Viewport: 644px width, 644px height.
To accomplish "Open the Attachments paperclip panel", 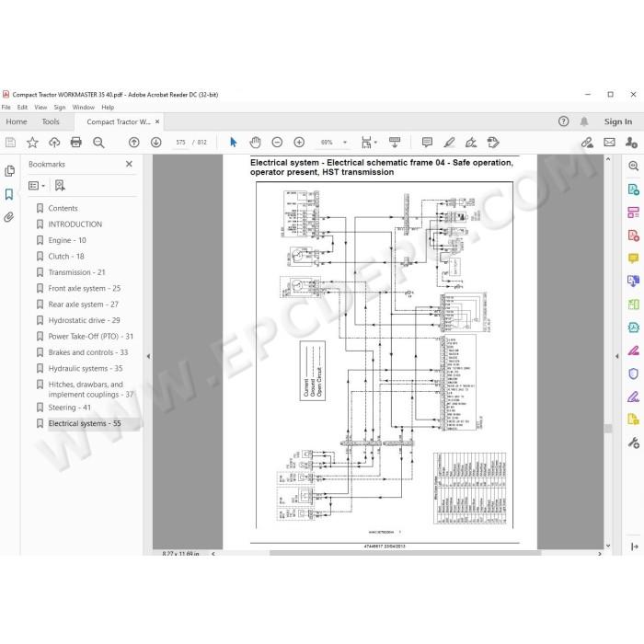I will 9,217.
